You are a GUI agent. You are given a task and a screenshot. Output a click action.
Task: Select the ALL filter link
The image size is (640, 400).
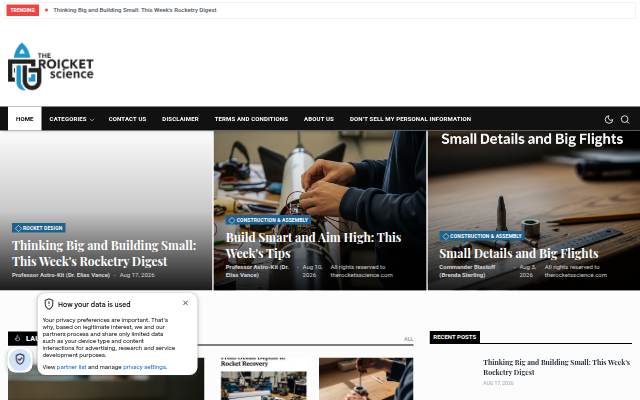(x=409, y=339)
